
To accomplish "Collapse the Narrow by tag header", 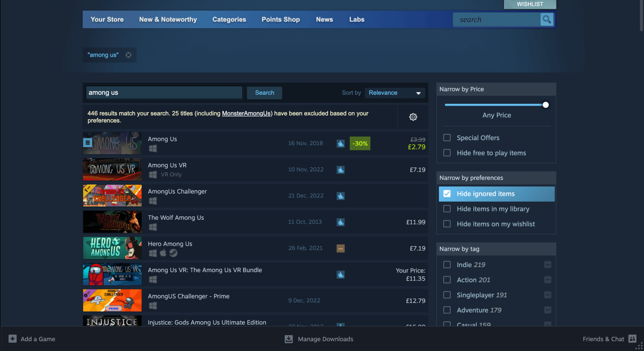I will (x=496, y=249).
